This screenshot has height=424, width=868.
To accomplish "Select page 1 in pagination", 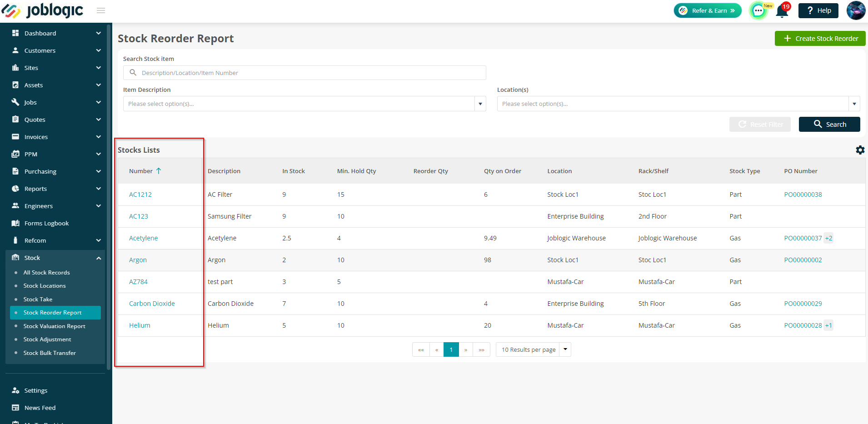I will (451, 349).
